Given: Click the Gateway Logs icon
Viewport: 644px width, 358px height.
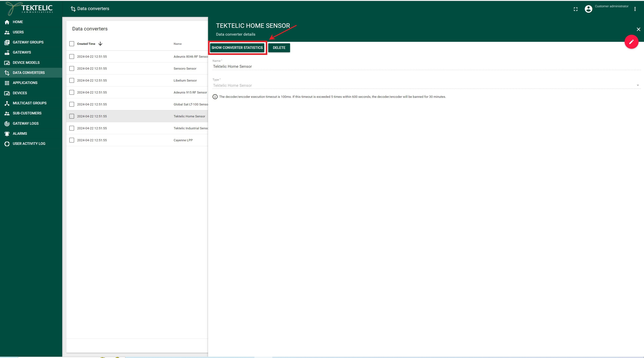Looking at the screenshot, I should (7, 123).
